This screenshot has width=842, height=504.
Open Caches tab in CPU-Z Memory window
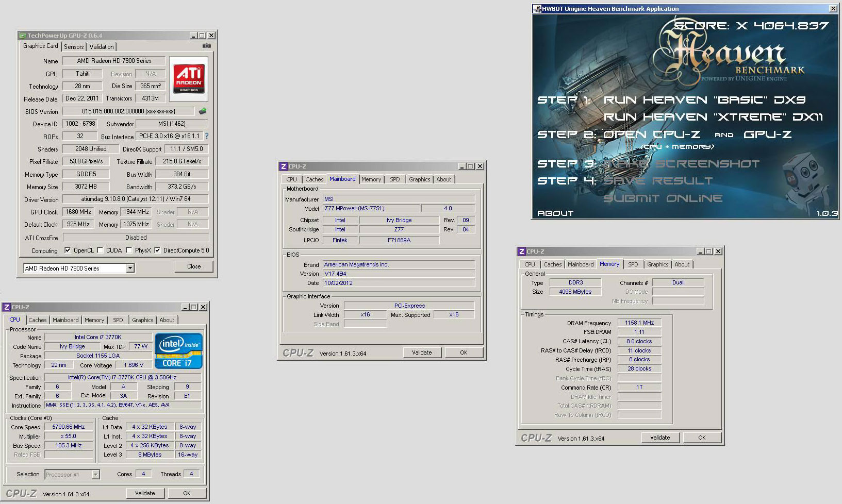click(553, 264)
